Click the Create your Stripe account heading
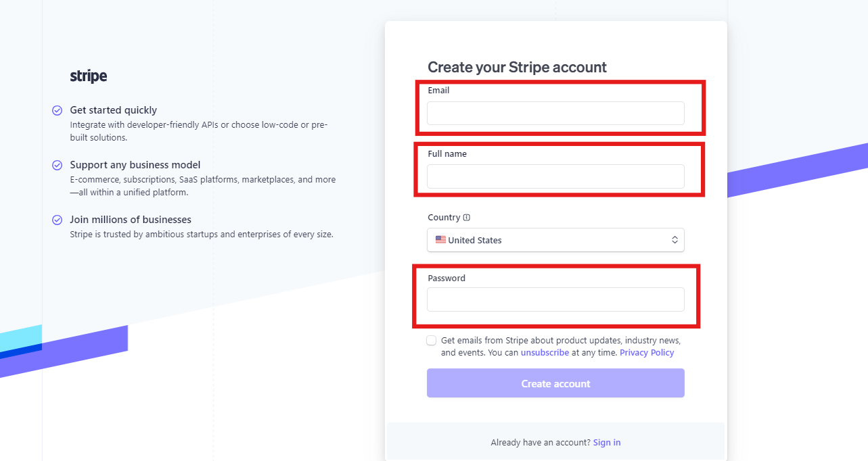This screenshot has height=461, width=868. tap(518, 68)
